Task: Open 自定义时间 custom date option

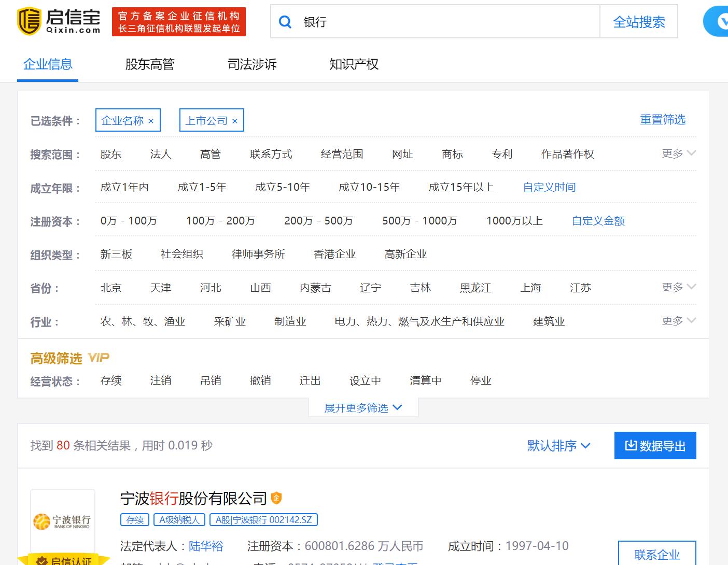Action: (550, 187)
